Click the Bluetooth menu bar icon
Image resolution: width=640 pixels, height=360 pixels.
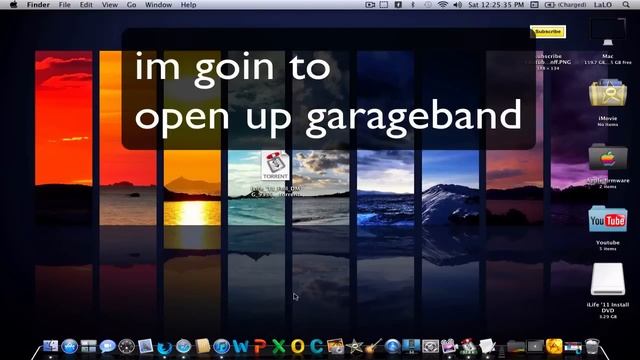click(412, 4)
